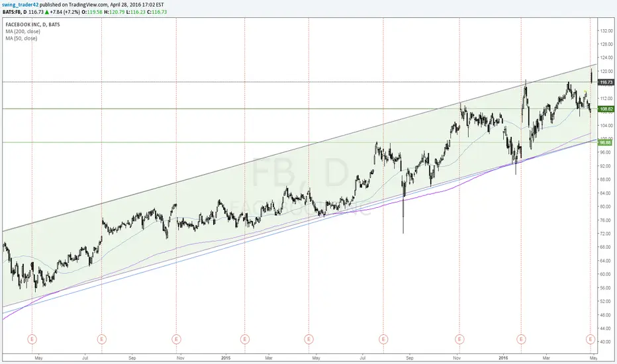Open the swing_trader42 profile link
Screen dimensions: 617x364
(21, 5)
